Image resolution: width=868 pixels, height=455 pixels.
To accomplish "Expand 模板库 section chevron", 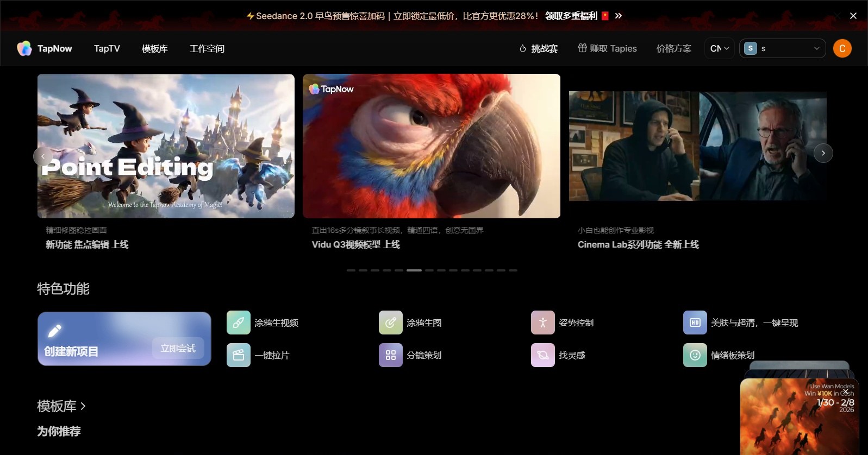I will coord(83,406).
